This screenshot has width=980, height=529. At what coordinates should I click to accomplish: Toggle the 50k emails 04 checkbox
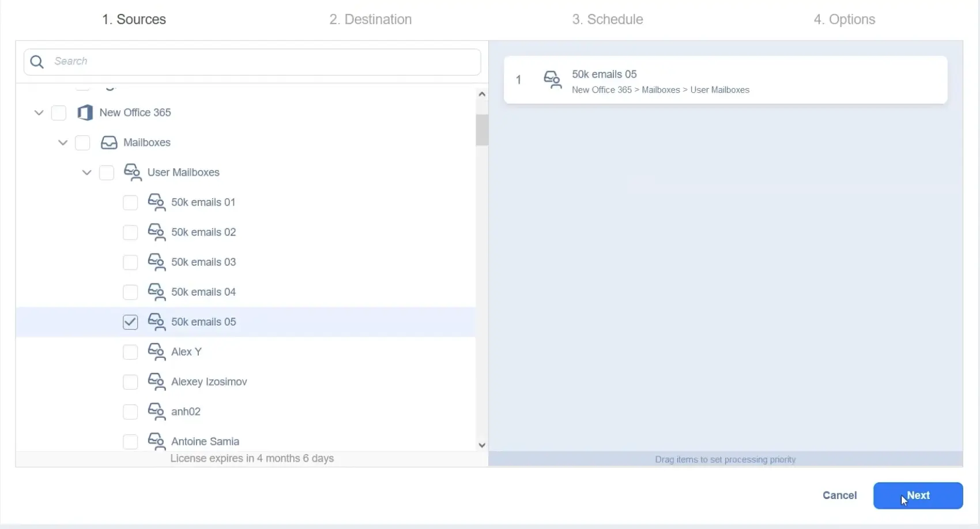coord(130,293)
